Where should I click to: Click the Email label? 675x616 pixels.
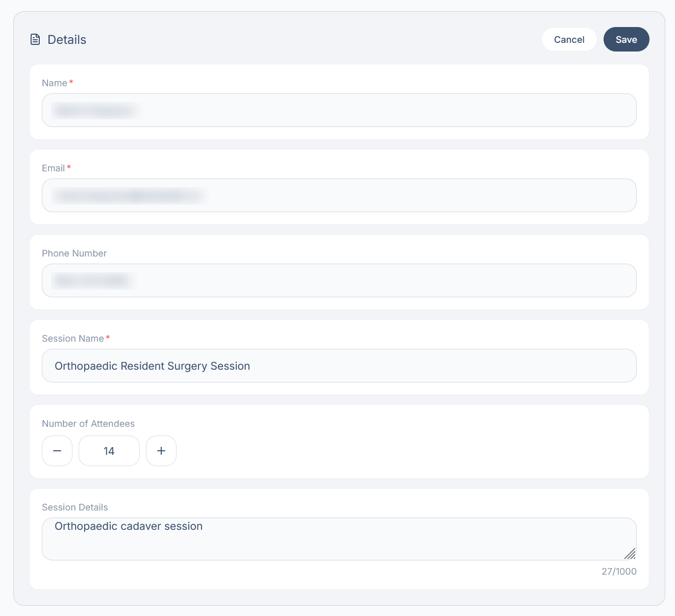click(53, 168)
